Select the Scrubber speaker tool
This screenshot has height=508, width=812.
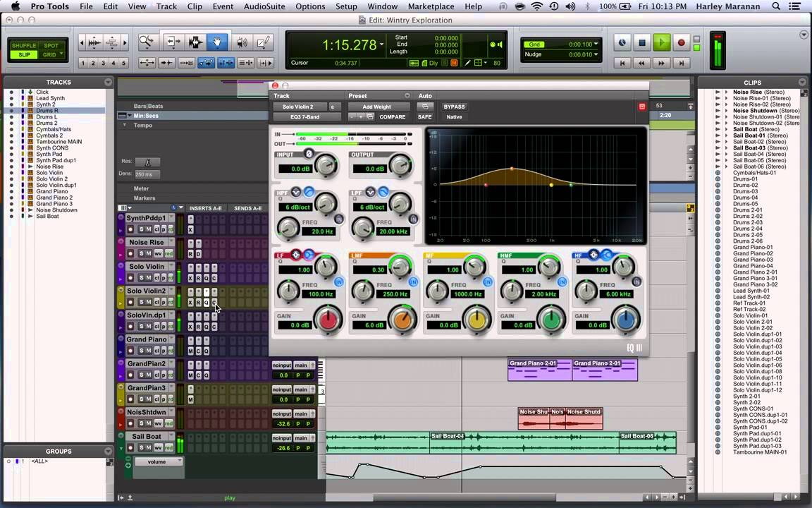(x=241, y=42)
